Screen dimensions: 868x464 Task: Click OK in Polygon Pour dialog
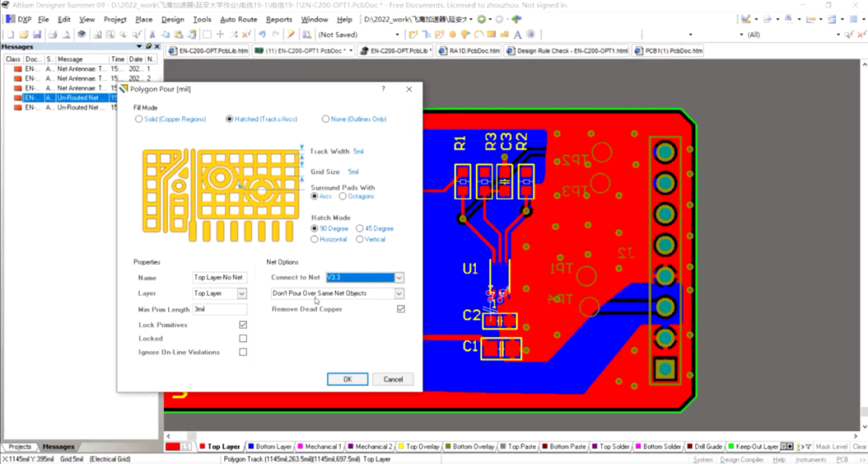click(348, 380)
